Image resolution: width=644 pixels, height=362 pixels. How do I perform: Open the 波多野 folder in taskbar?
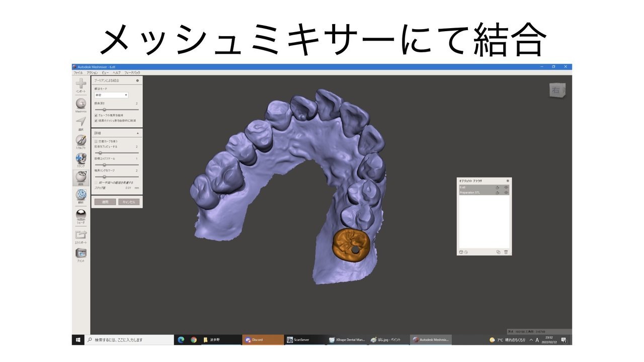[220, 340]
